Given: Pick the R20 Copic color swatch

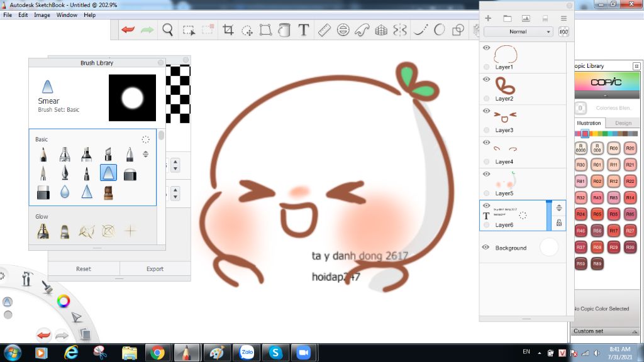Looking at the screenshot, I should point(630,148).
